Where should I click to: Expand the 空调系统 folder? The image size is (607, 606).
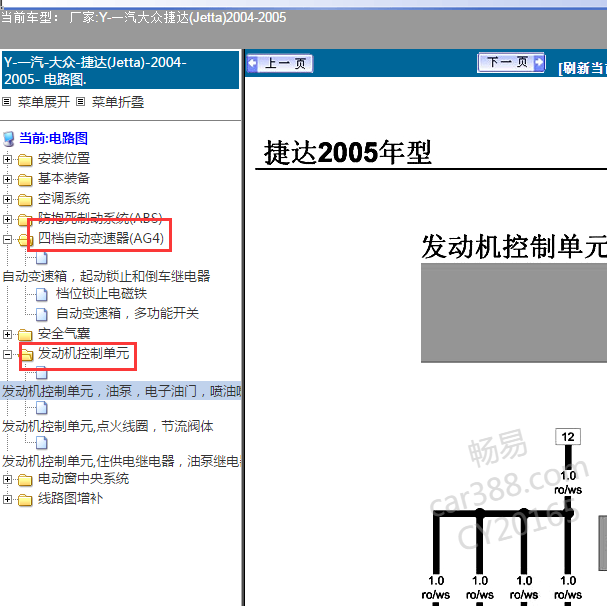coord(7,199)
